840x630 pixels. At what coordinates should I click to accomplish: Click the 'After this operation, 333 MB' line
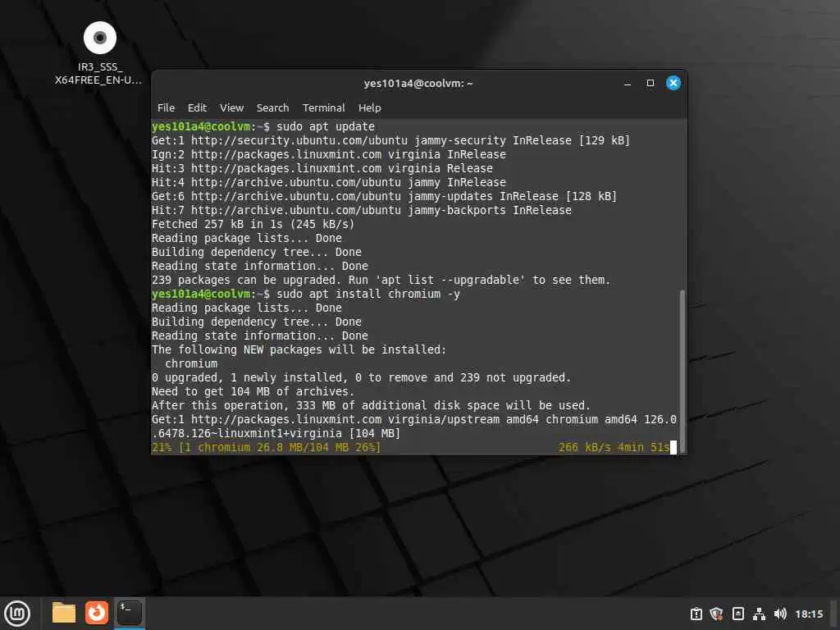coord(371,405)
